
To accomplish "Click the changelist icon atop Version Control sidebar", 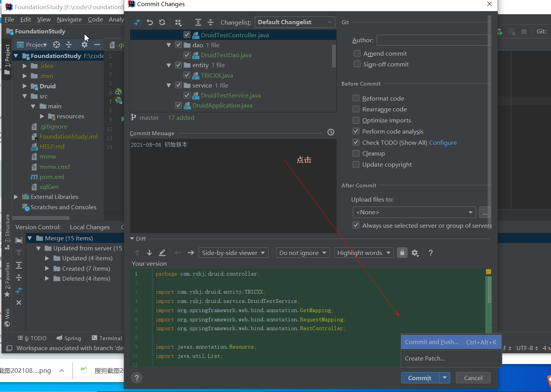I will click(x=19, y=240).
